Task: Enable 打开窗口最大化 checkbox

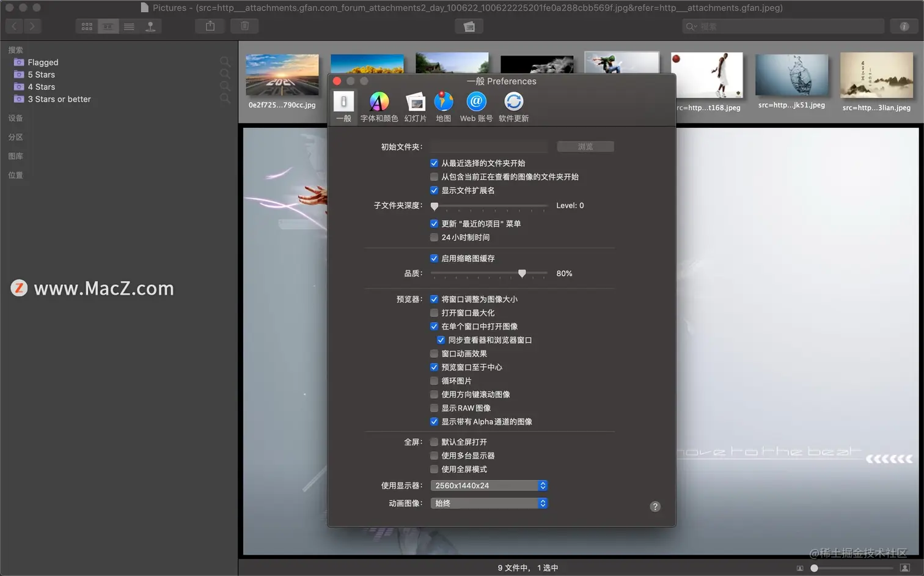Action: 434,312
